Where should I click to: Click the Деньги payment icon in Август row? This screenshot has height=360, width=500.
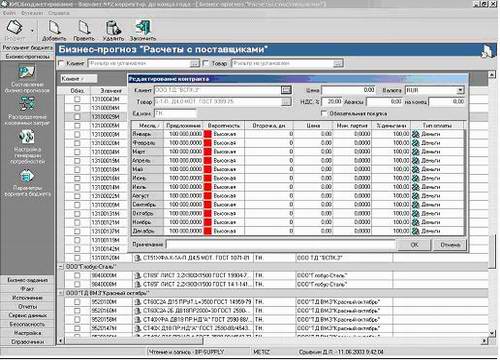[x=415, y=196]
